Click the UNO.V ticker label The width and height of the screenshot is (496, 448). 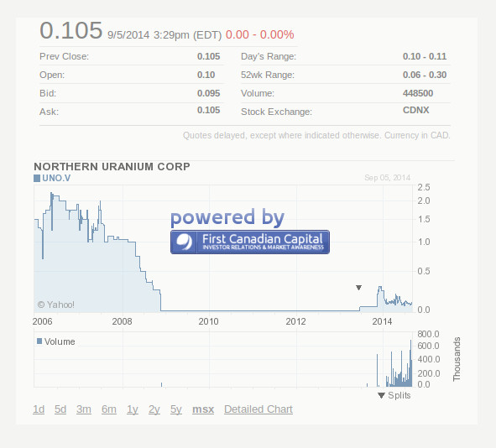tap(56, 179)
